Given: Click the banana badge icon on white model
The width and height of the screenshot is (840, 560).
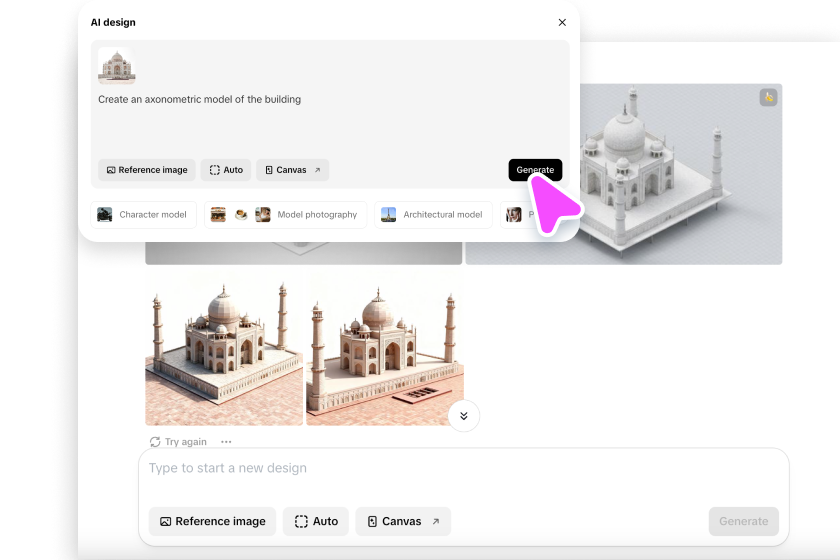Looking at the screenshot, I should 768,97.
